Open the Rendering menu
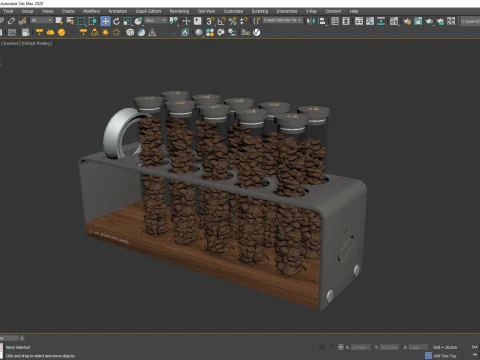 [x=179, y=11]
